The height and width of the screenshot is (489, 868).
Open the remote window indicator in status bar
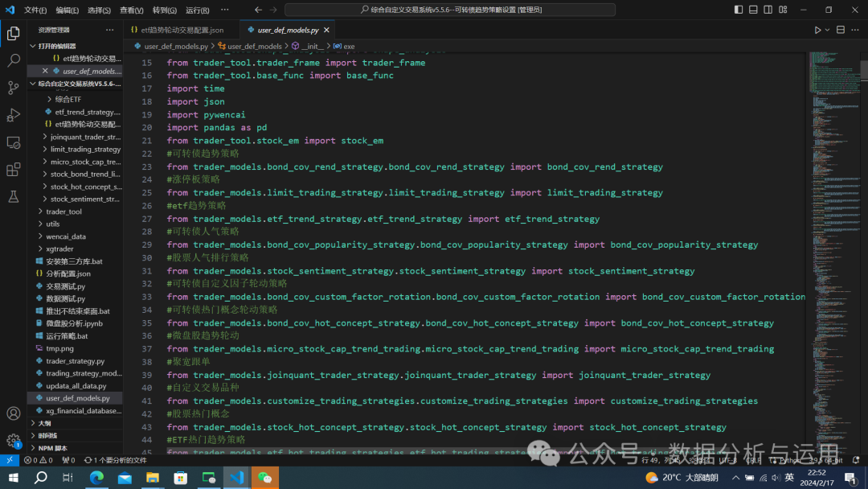[x=10, y=460]
